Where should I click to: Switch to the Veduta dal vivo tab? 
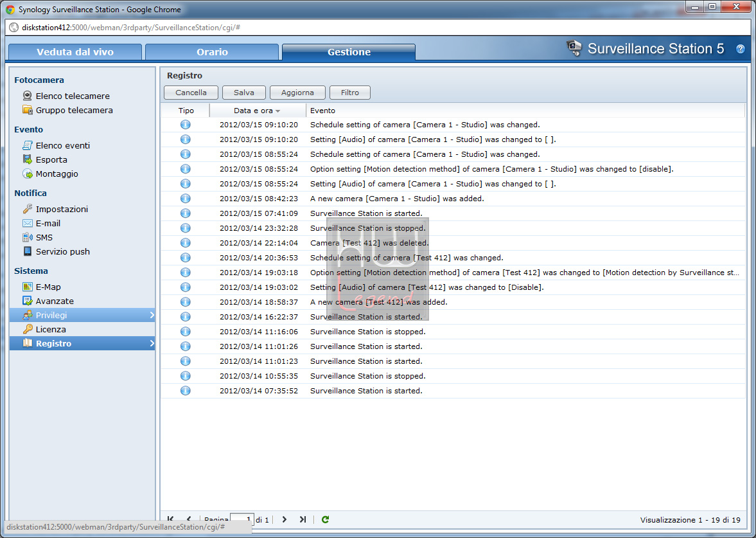click(75, 51)
